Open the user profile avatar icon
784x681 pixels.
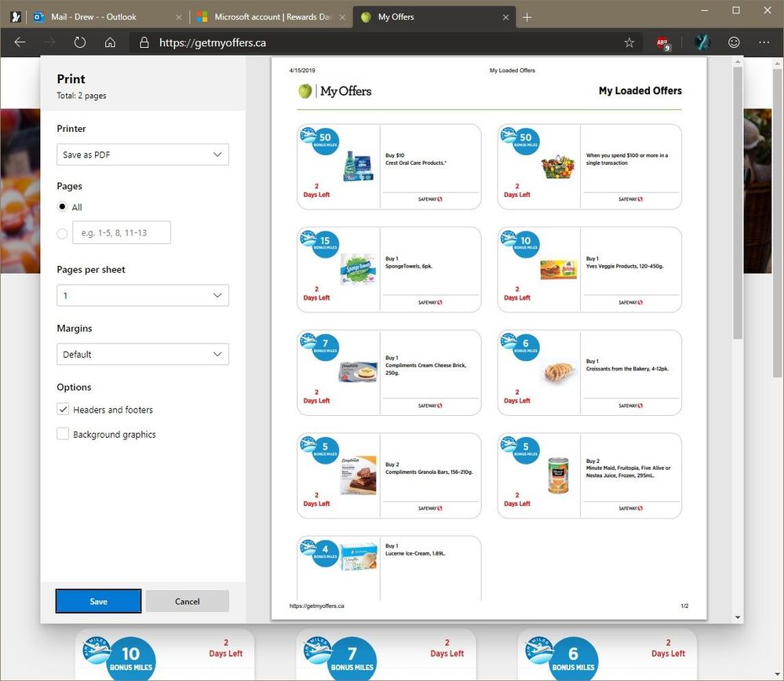coord(702,42)
